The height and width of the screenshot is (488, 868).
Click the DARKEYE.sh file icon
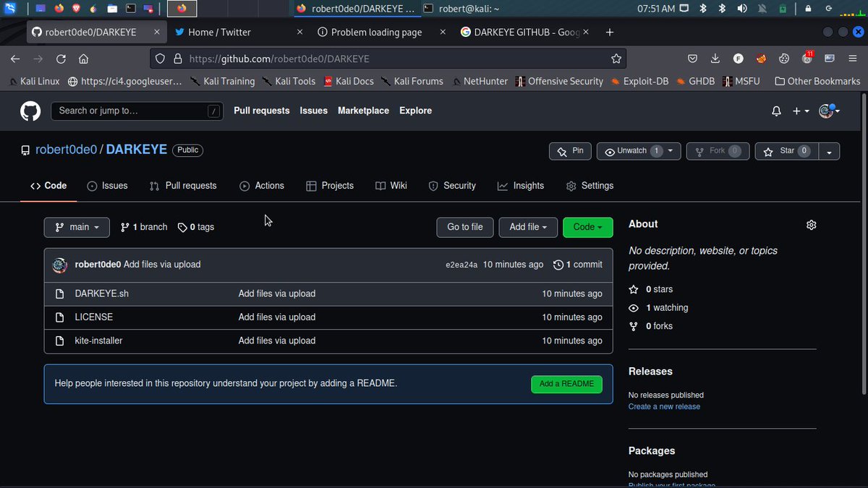[60, 294]
